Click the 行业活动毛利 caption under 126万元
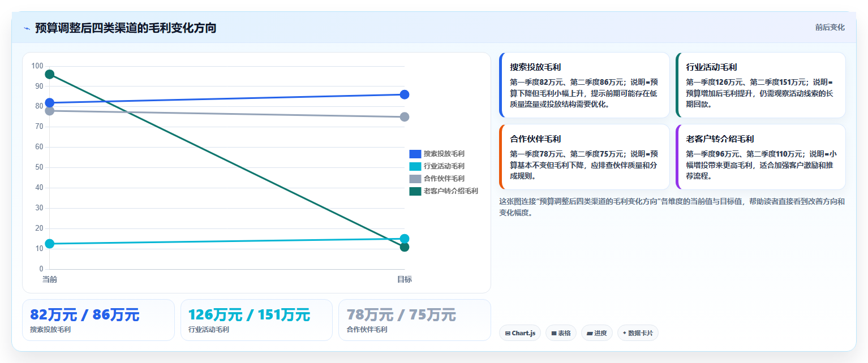 point(209,330)
